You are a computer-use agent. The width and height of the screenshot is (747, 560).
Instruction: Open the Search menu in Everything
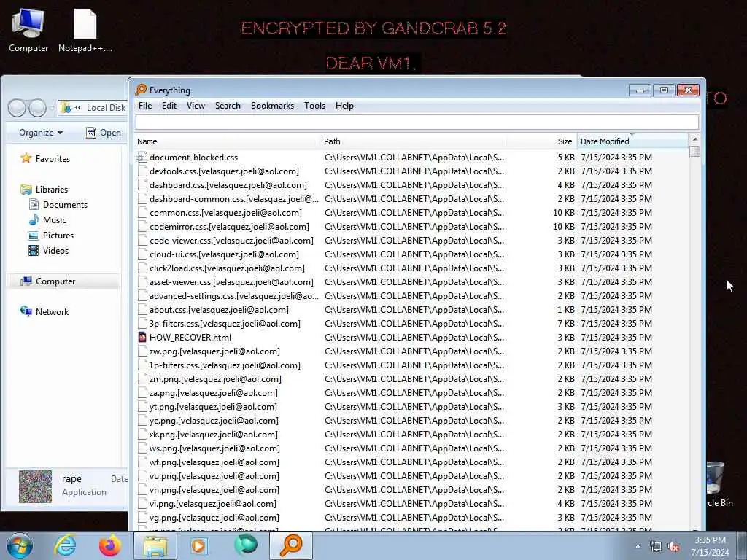228,106
